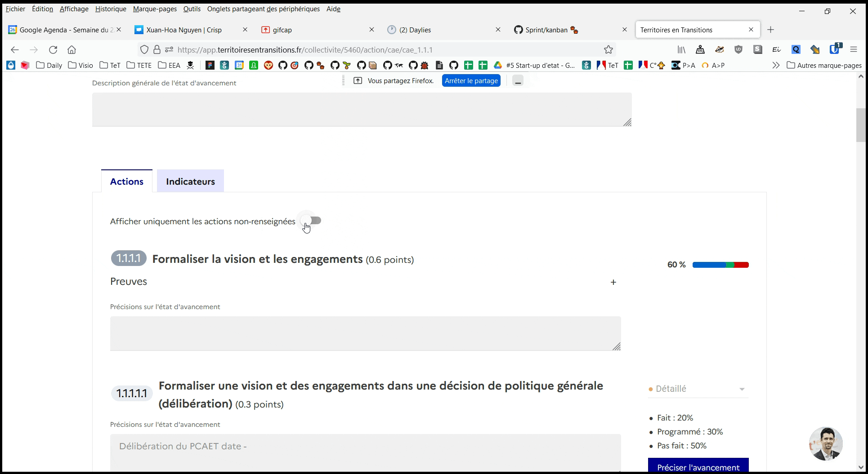Switch to the Indicateurs tab
868x474 pixels.
[190, 181]
